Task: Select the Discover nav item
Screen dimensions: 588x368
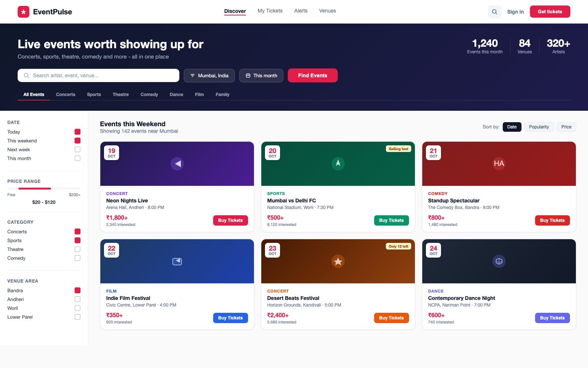Action: click(235, 11)
